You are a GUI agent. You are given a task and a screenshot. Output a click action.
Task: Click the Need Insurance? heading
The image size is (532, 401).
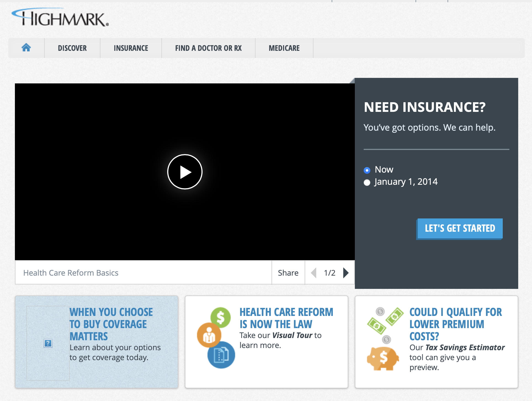coord(425,107)
